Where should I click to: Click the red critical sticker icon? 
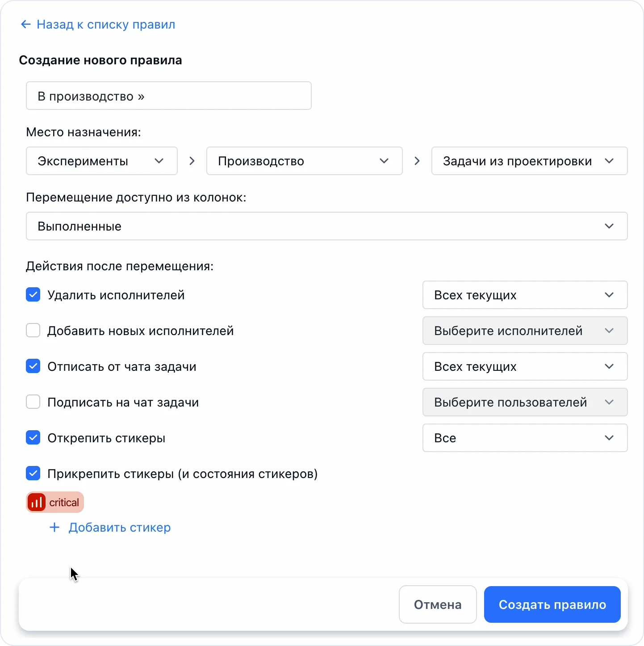37,502
